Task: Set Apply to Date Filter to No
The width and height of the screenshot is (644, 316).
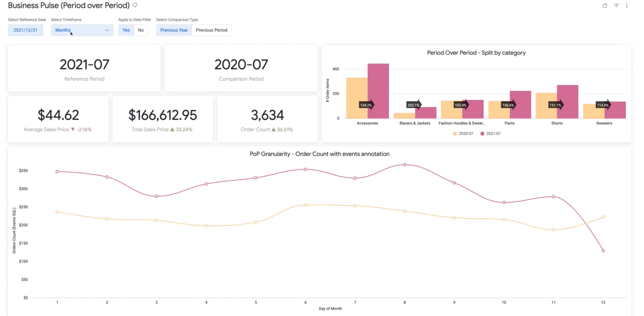Action: (141, 30)
